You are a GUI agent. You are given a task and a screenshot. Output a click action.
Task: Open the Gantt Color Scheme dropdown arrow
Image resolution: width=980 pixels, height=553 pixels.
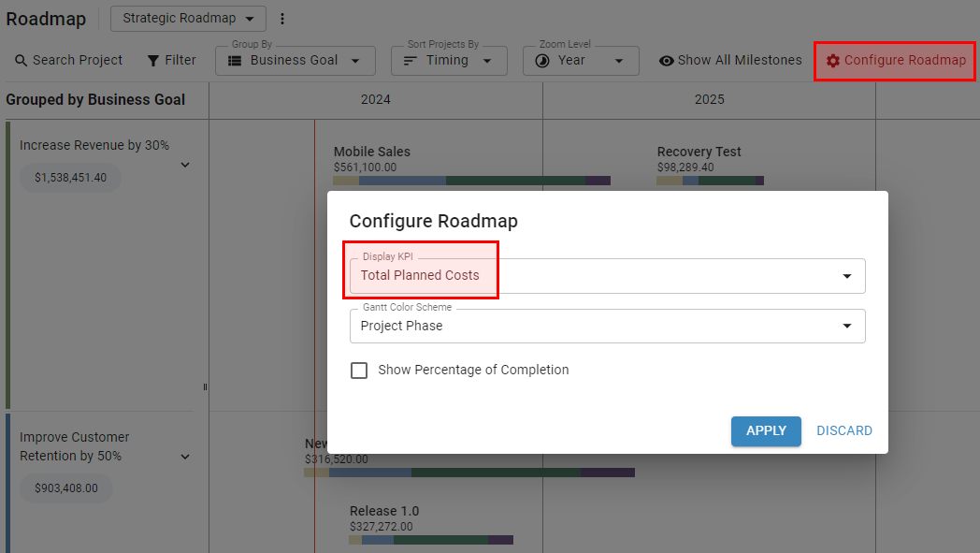click(x=847, y=326)
